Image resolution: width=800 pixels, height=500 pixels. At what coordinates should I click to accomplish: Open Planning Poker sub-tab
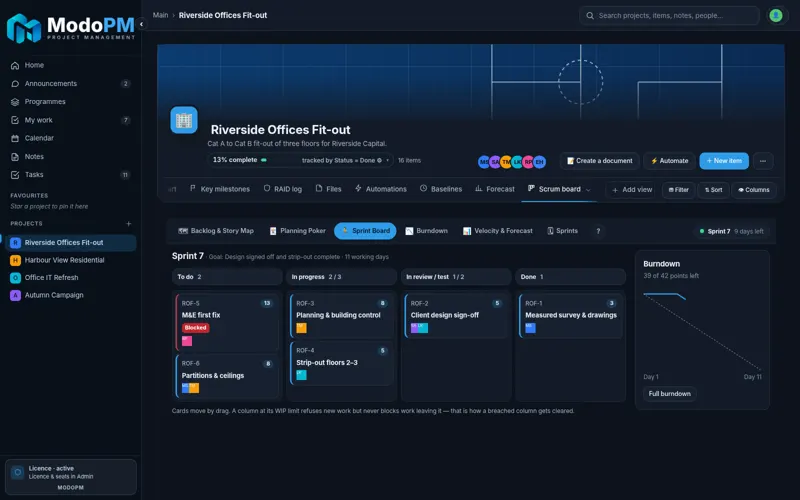click(x=297, y=231)
